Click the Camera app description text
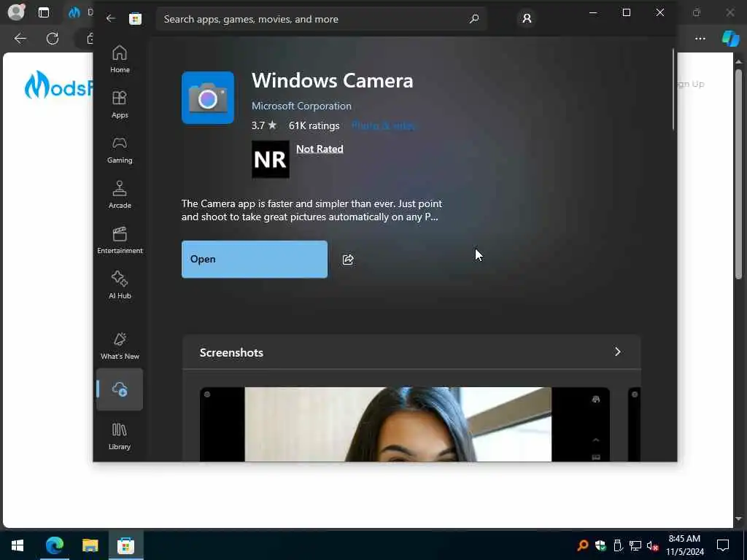Screen dimensions: 747x560 (312, 210)
